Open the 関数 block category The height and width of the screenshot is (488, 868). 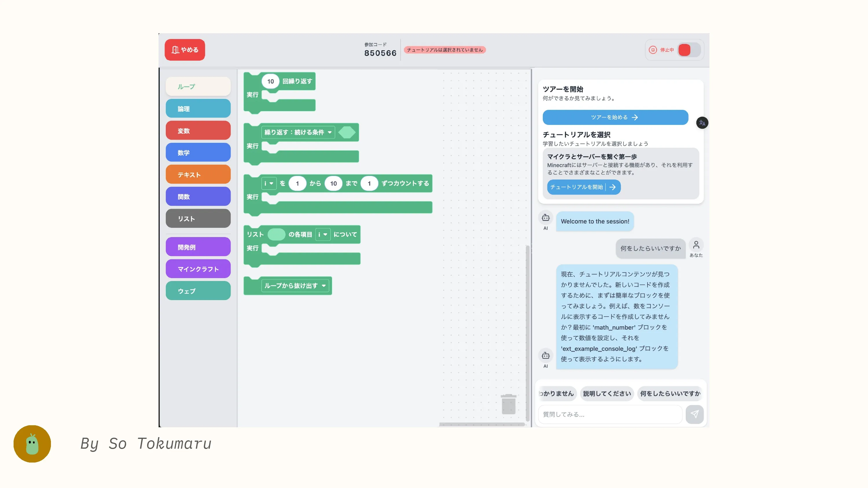coord(198,196)
